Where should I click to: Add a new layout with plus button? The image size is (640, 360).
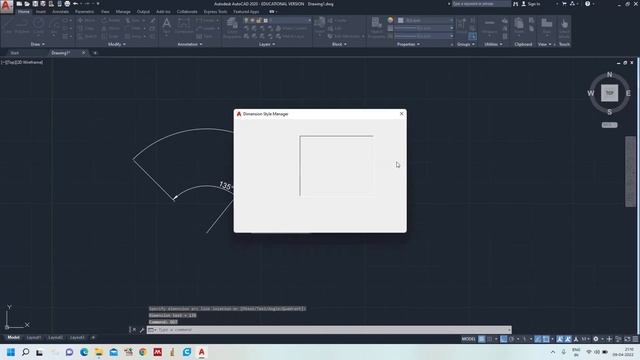pyautogui.click(x=93, y=338)
